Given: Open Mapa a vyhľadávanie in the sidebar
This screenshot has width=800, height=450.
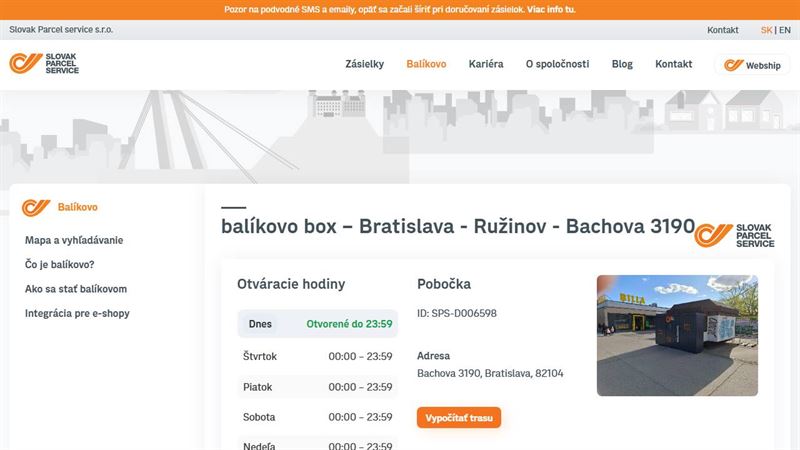Looking at the screenshot, I should pos(74,240).
